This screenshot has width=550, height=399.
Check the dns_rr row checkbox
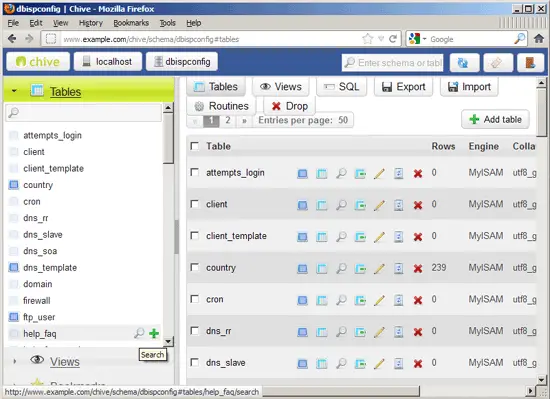tap(194, 331)
